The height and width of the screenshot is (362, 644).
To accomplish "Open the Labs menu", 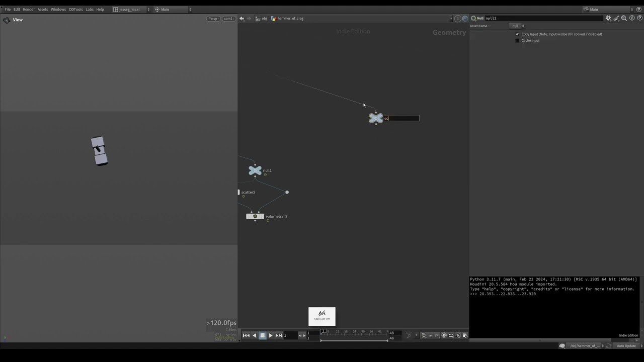I will (x=90, y=10).
